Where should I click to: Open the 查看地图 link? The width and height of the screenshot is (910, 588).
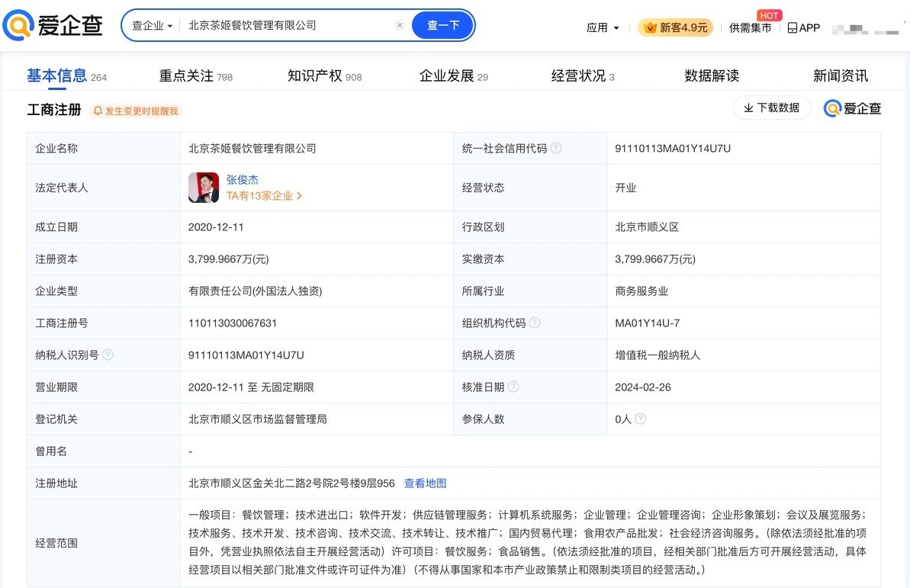425,483
